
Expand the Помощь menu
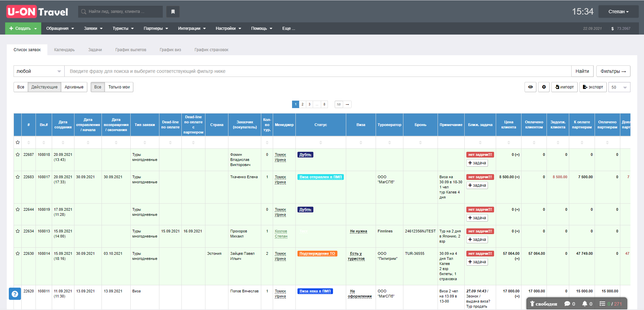pos(262,28)
